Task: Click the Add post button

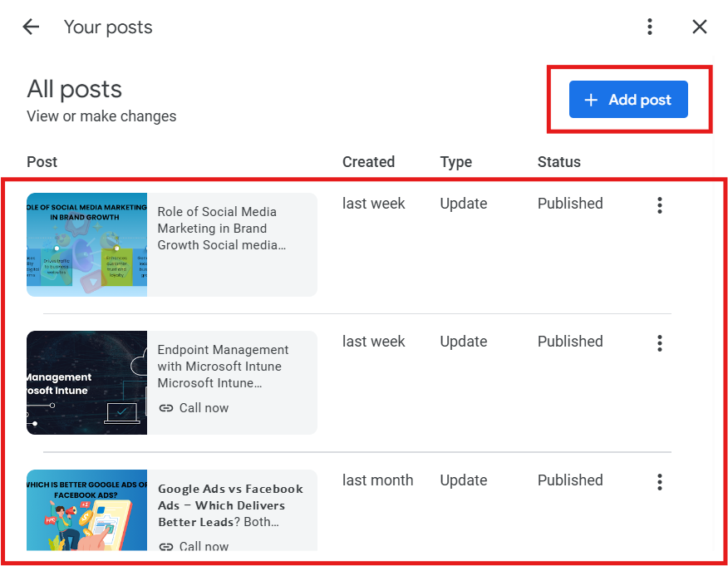Action: coord(628,100)
